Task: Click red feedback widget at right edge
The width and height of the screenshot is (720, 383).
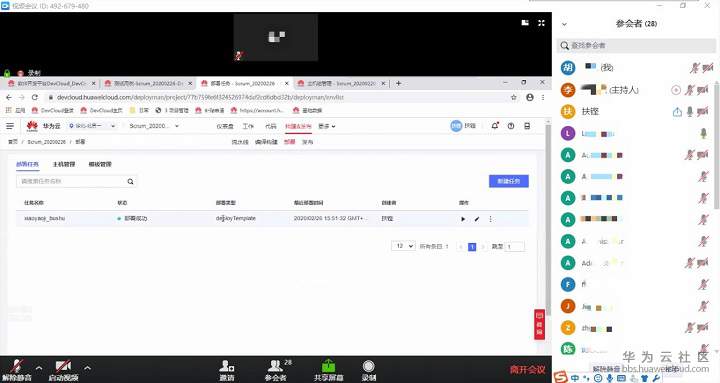Action: point(540,324)
